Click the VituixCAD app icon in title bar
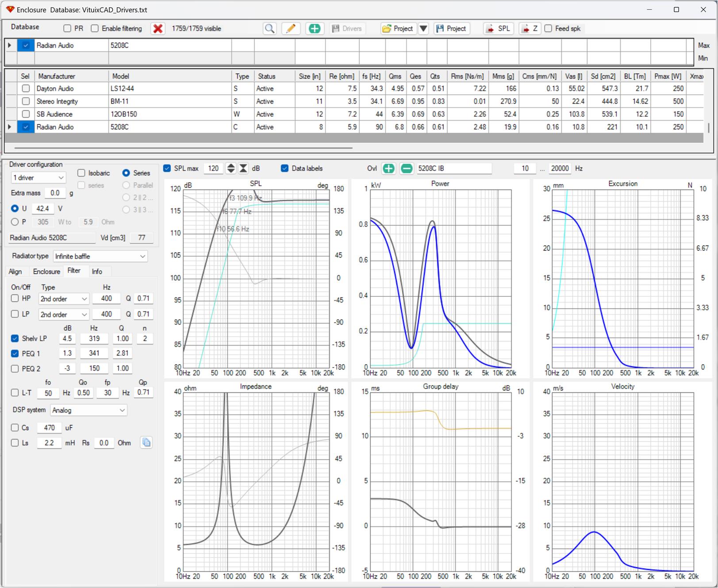 [10, 9]
